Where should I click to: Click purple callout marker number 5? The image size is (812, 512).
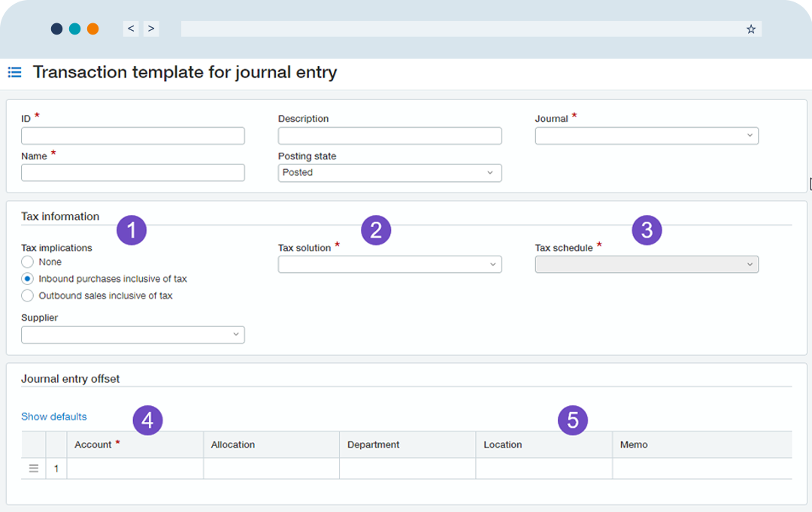tap(573, 420)
